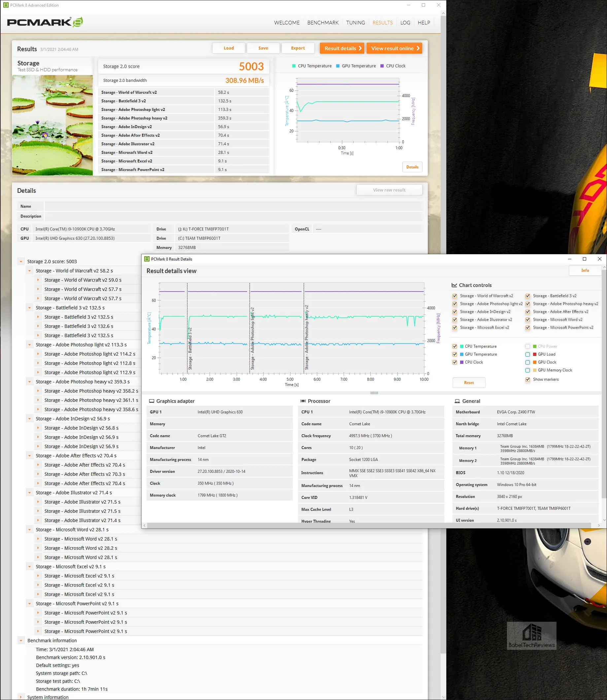Click View result online

coord(394,49)
